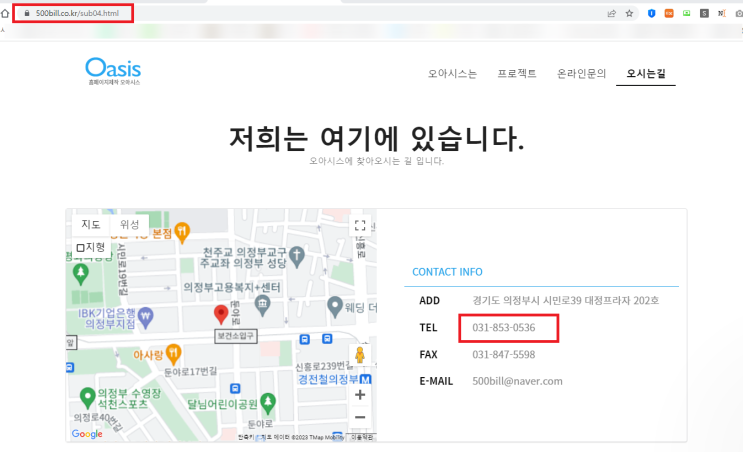Toggle fullscreen map view
This screenshot has height=452, width=743.
(x=360, y=226)
